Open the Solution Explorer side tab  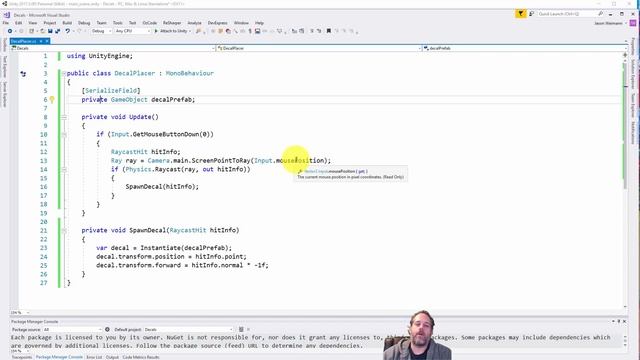633,74
